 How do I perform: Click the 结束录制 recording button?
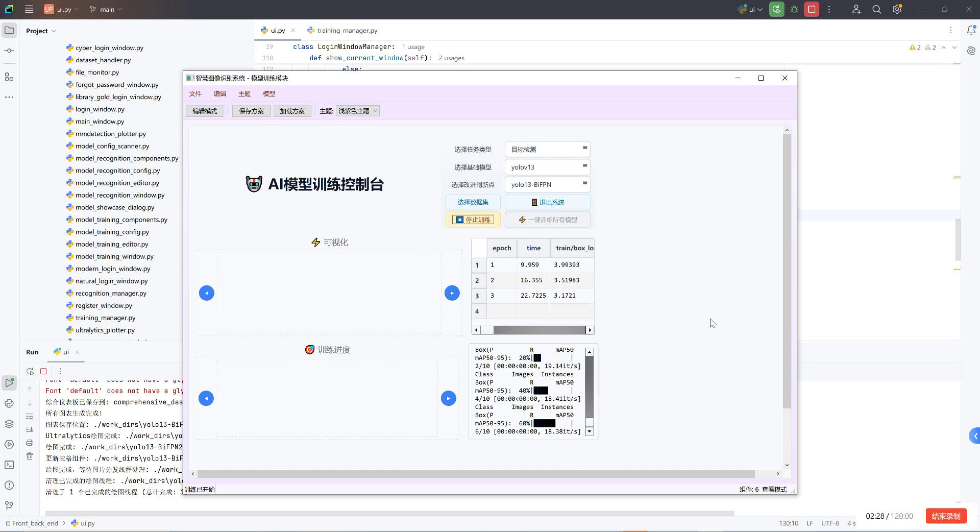click(x=945, y=516)
